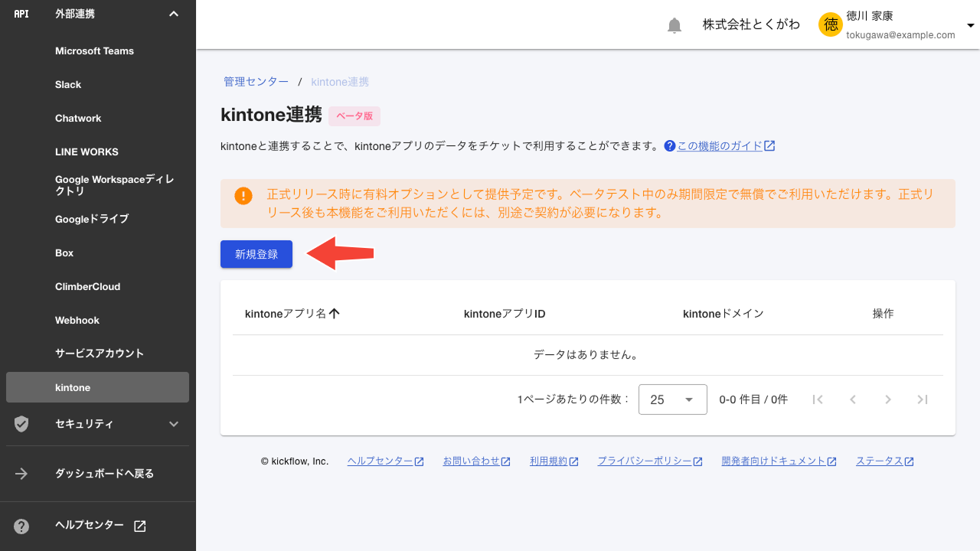Open Google Workspaceディレクトリ menu item
The height and width of the screenshot is (551, 980).
pos(97,185)
